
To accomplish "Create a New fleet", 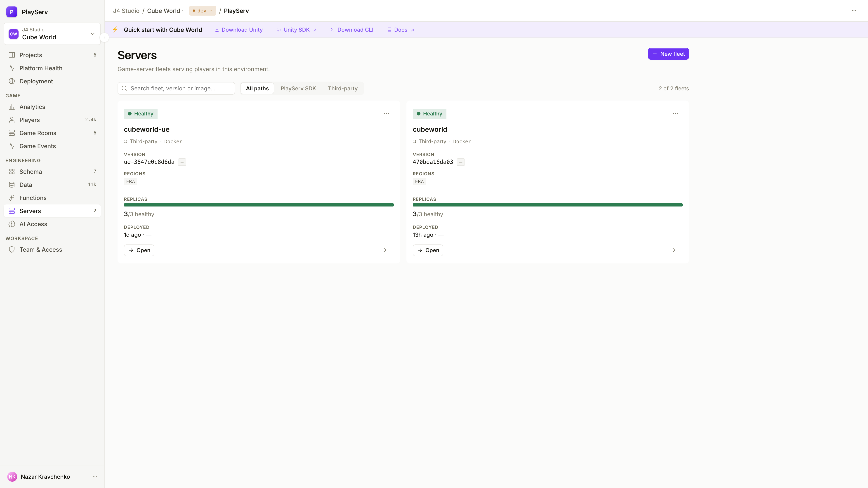I will [668, 54].
